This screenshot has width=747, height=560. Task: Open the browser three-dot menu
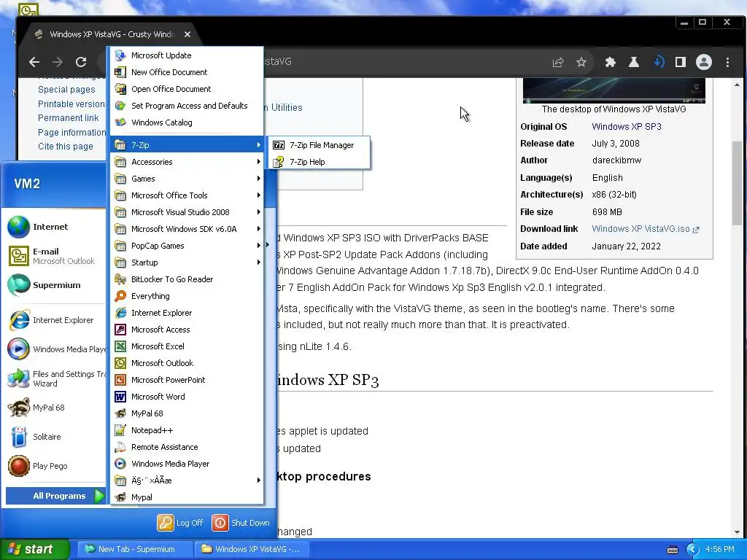point(727,62)
